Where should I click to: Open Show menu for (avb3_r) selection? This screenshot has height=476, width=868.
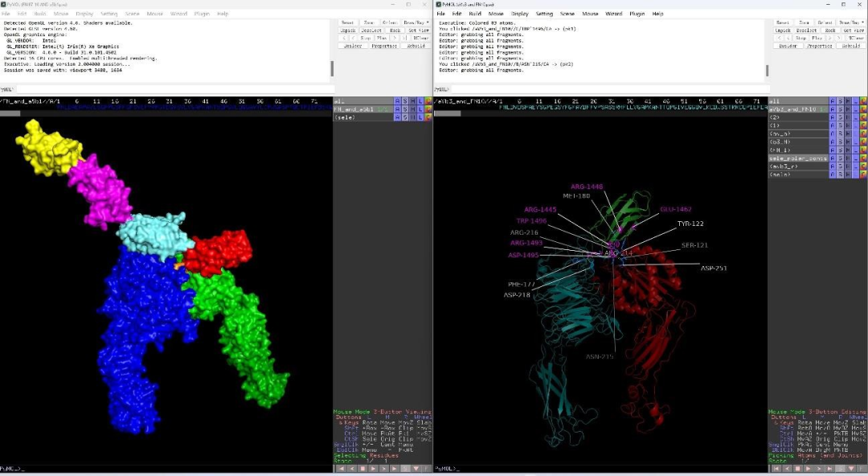[841, 166]
